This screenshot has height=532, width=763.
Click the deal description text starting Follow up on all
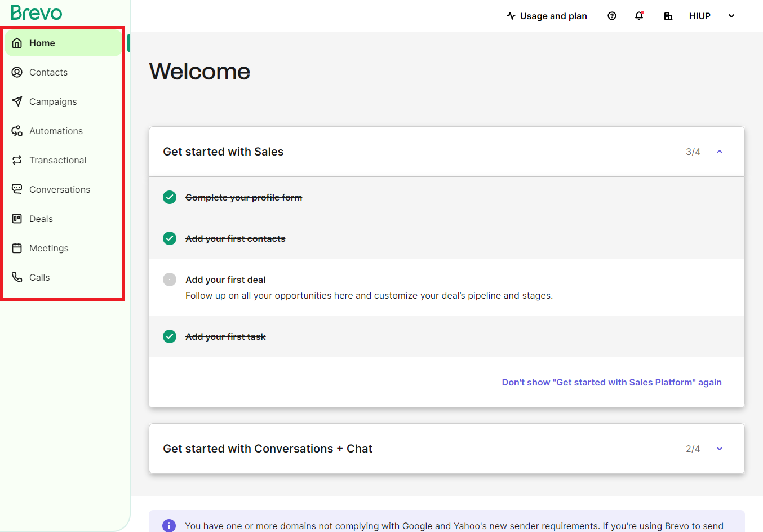(x=369, y=295)
